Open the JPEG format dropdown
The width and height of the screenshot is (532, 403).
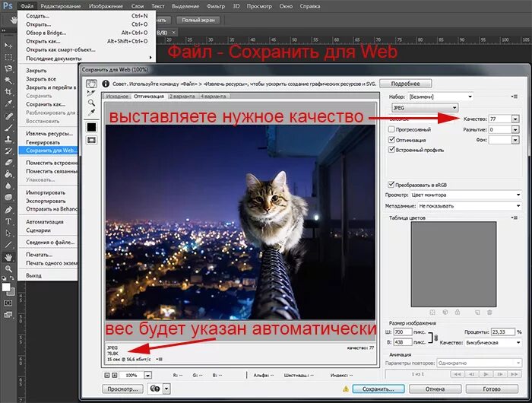pos(425,108)
